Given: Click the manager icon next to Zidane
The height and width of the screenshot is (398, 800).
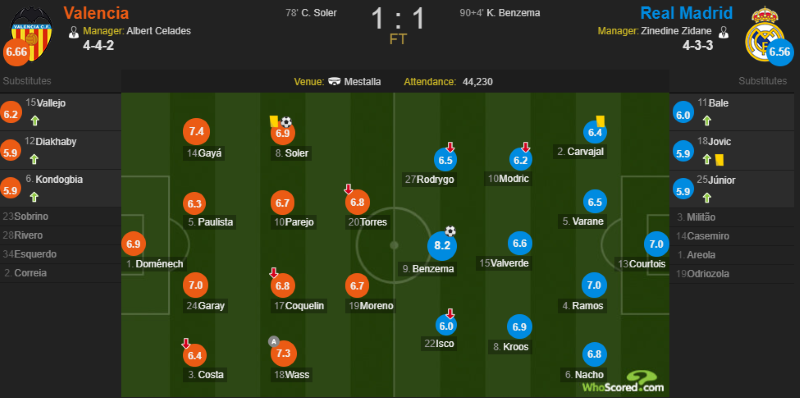Looking at the screenshot, I should point(723,32).
